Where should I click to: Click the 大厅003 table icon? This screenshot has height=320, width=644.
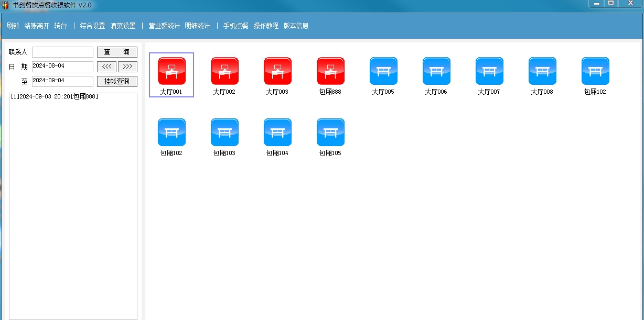click(277, 71)
